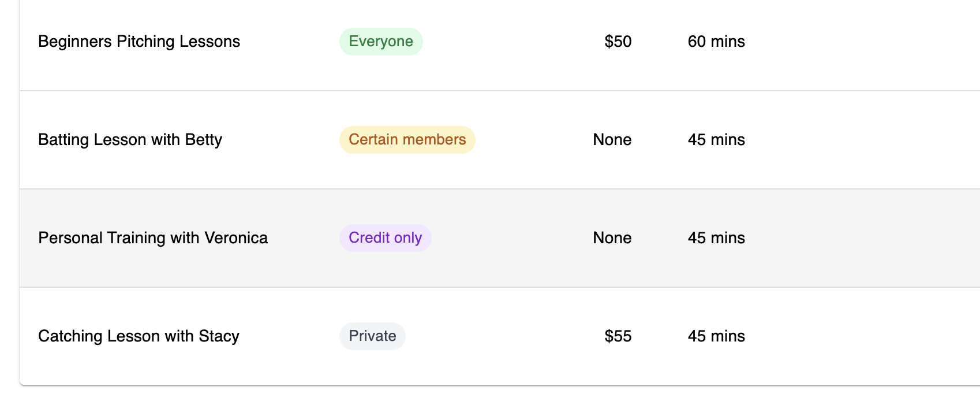The image size is (980, 401).
Task: Open Batting Lesson with Betty
Action: click(x=130, y=140)
